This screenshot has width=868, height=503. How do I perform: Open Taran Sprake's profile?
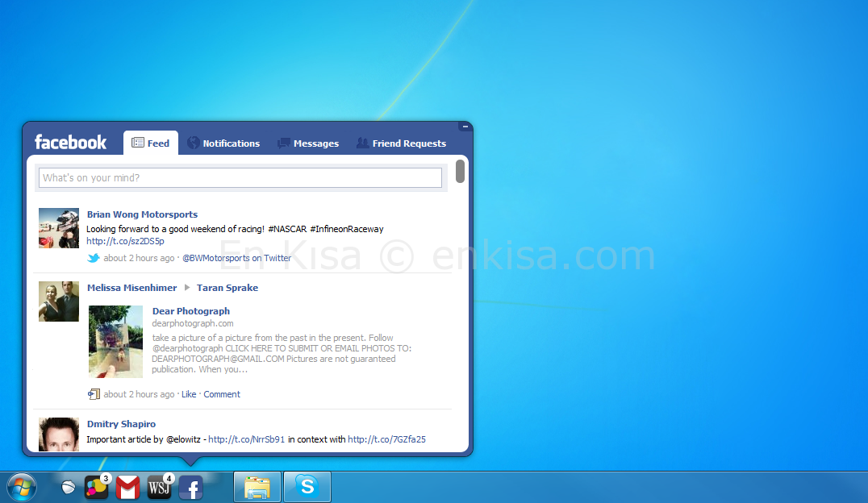227,288
